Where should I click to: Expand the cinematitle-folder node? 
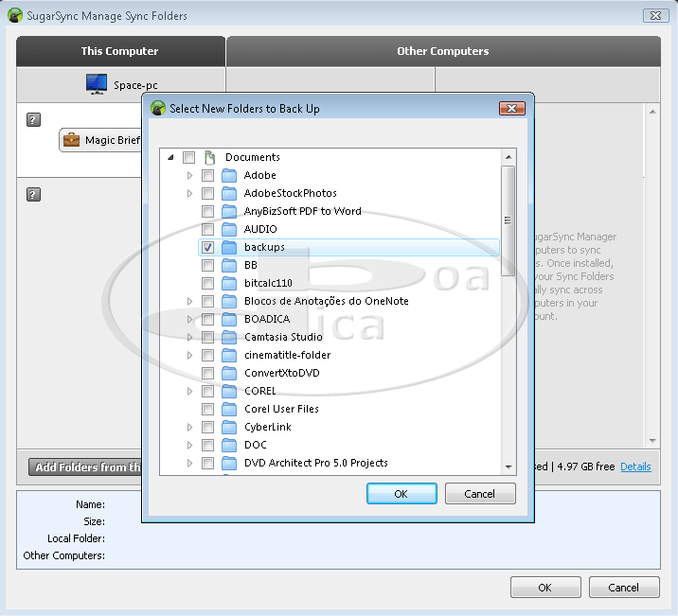pyautogui.click(x=189, y=356)
